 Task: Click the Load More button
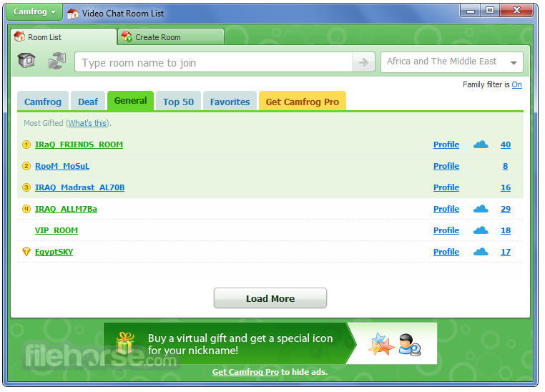tap(270, 298)
